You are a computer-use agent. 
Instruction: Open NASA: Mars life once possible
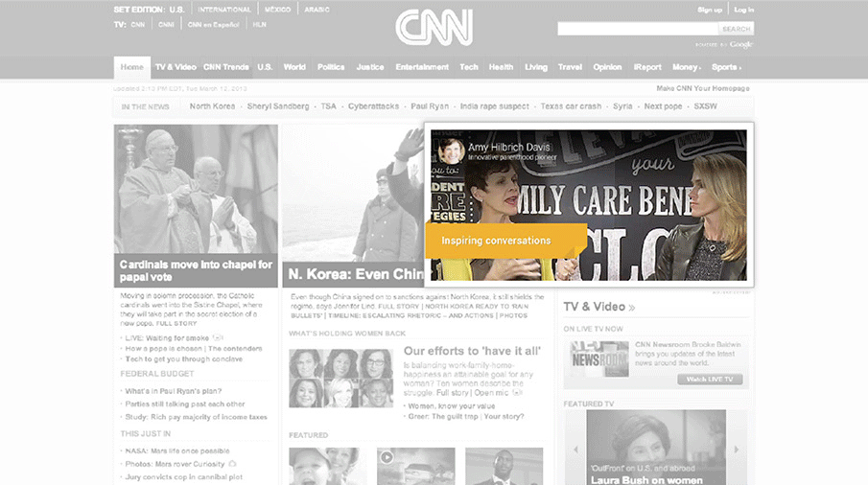coord(177,450)
